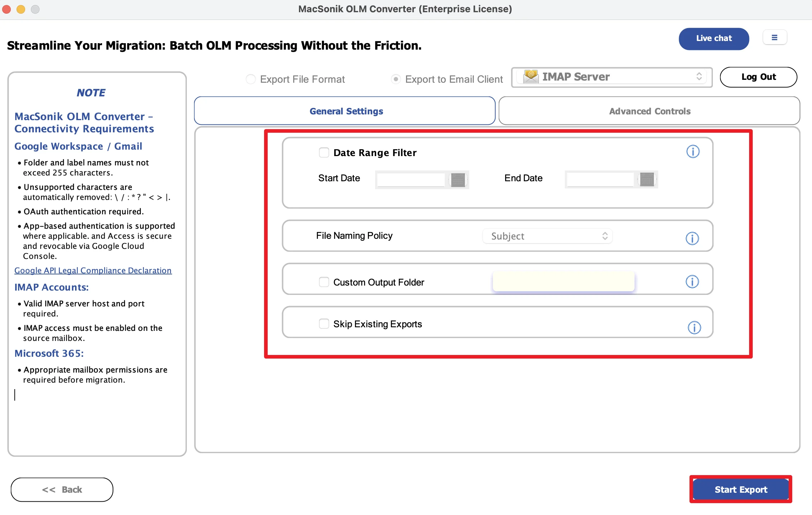
Task: Open the File Naming Policy Subject dropdown
Action: click(x=547, y=236)
